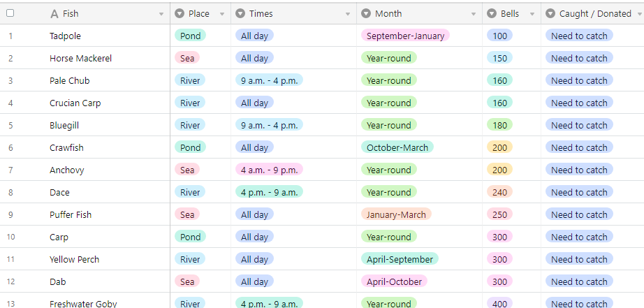Click the September-January month tag

405,36
